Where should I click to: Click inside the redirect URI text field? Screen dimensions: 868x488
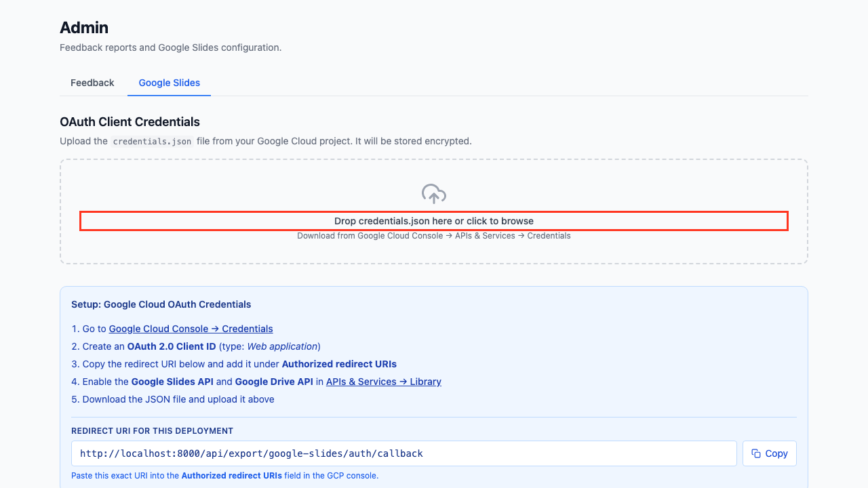point(403,453)
